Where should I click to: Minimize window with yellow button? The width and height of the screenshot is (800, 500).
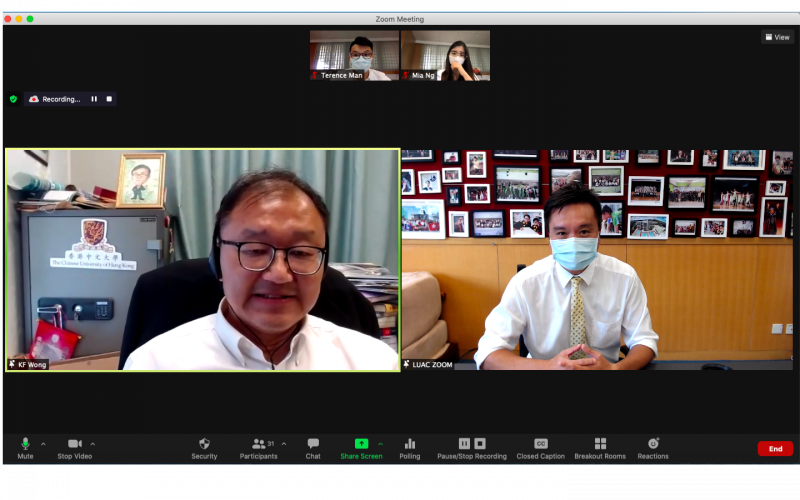tap(19, 19)
